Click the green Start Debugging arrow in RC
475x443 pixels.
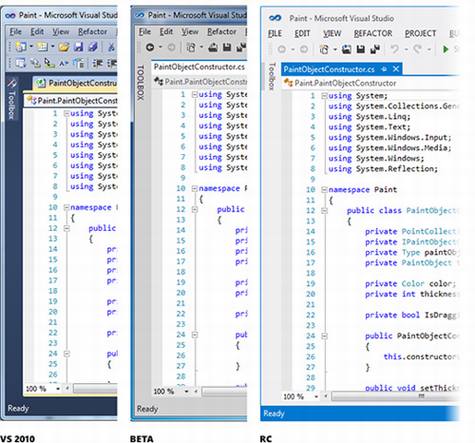click(x=445, y=49)
